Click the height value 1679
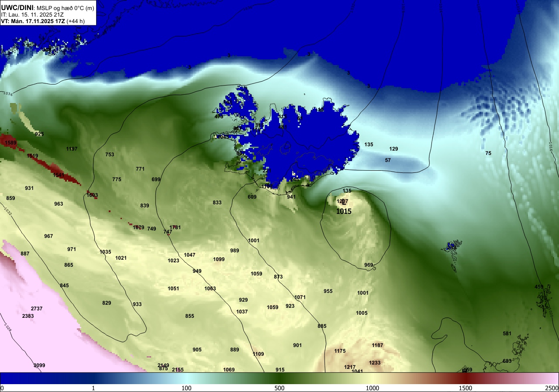Image resolution: width=559 pixels, height=392 pixels. (138, 227)
